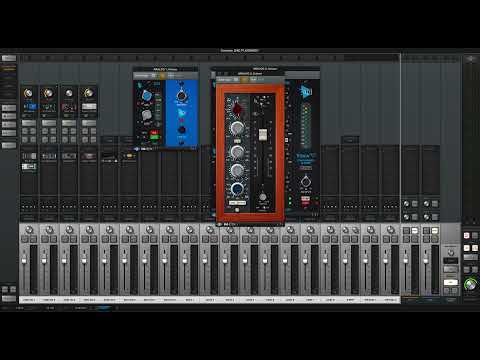
Task: Toggle the second button below channel one's pan knob
Action: click(x=33, y=239)
